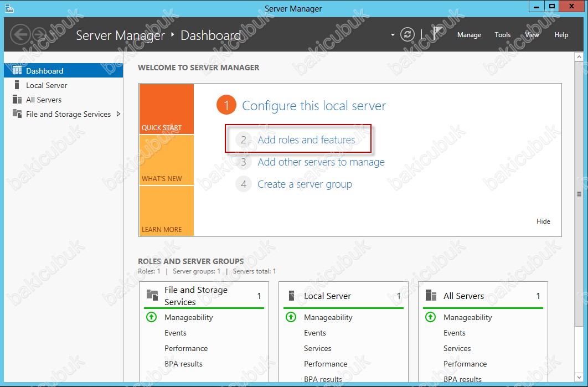
Task: Click Services in Local Server tile
Action: click(x=318, y=348)
